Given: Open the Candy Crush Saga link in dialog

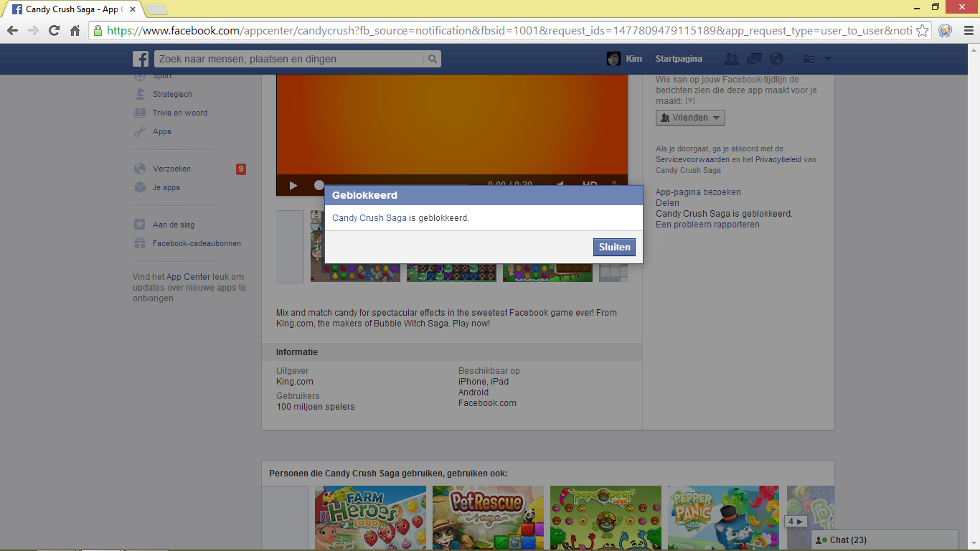Looking at the screenshot, I should coord(369,217).
